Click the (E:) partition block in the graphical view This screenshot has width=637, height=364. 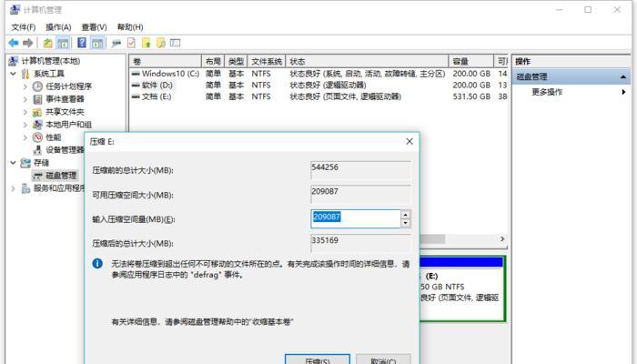462,288
